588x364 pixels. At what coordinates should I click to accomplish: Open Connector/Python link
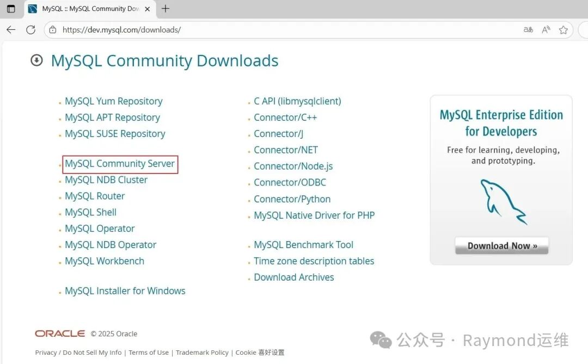tap(292, 199)
